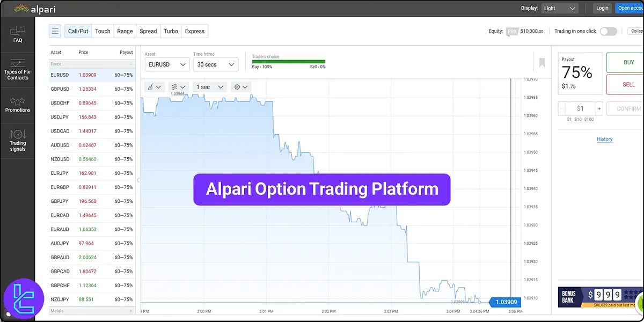Open the Time frame dropdown set to 30 secs
Viewport: 644px width, 322px height.
point(215,64)
